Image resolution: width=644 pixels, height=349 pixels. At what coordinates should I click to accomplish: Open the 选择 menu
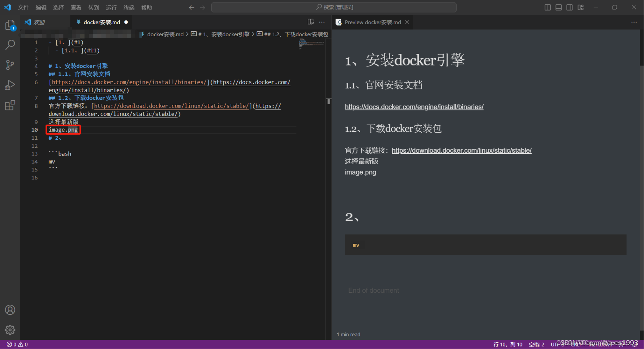[x=58, y=7]
